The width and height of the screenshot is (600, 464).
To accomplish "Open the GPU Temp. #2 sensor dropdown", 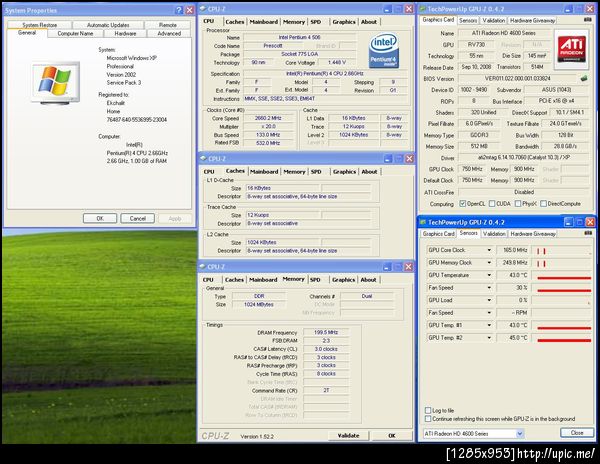I will coord(489,338).
